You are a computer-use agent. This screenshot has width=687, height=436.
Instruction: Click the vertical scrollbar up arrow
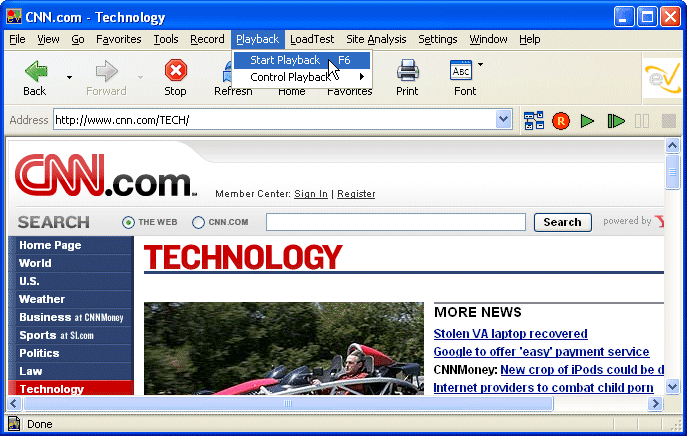(673, 145)
